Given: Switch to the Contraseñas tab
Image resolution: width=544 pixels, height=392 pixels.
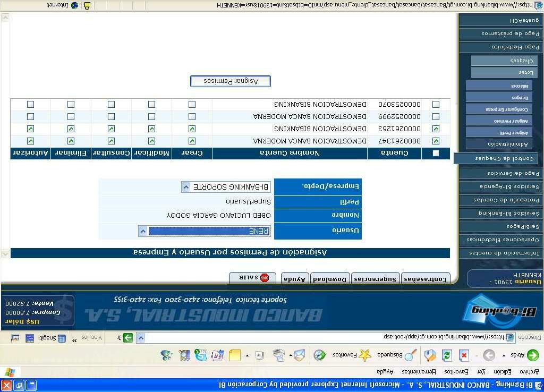Looking at the screenshot, I should pyautogui.click(x=426, y=279).
